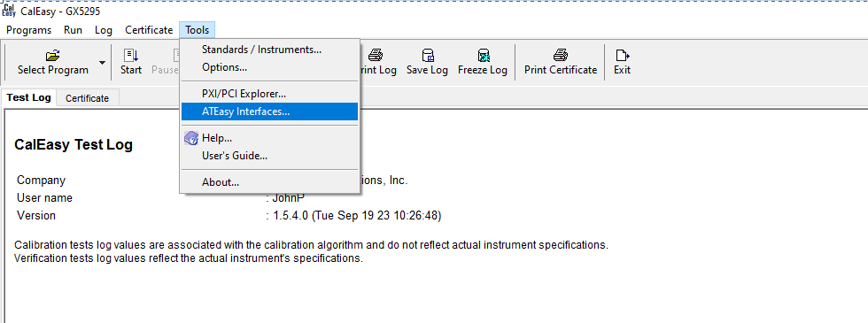The height and width of the screenshot is (323, 868).
Task: Click the Select Program folder icon
Action: point(52,55)
